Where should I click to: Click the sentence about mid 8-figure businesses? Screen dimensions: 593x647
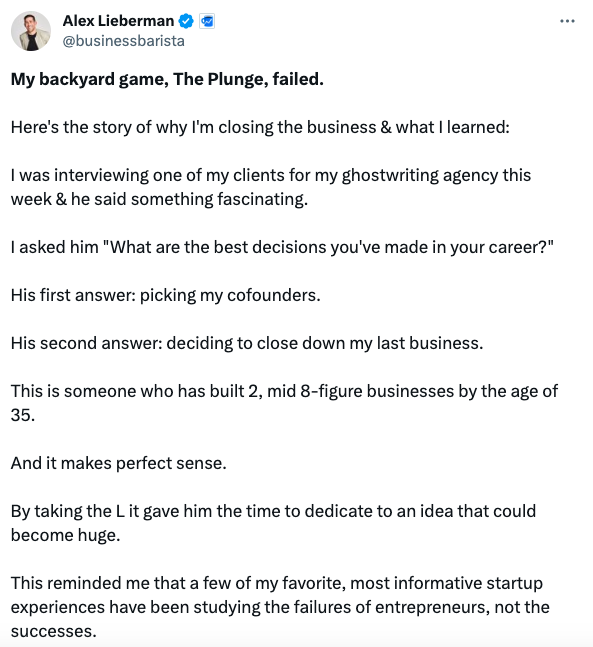(284, 403)
